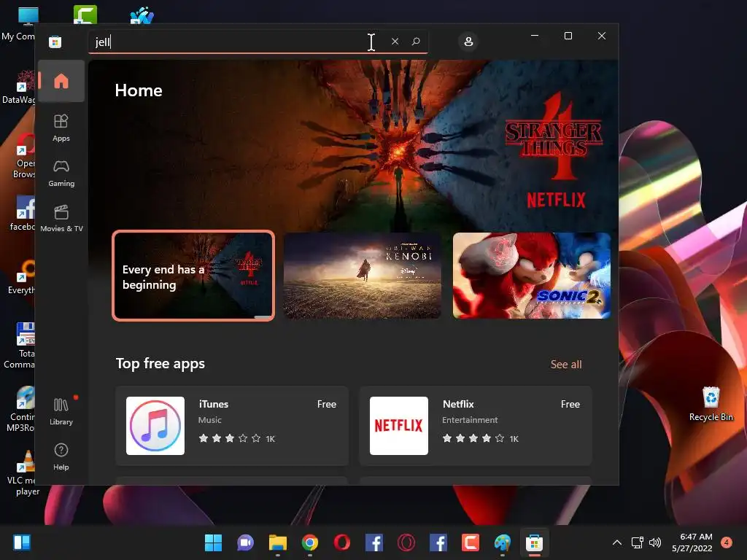This screenshot has height=560, width=747.
Task: Click the Free price on Netflix
Action: [570, 404]
